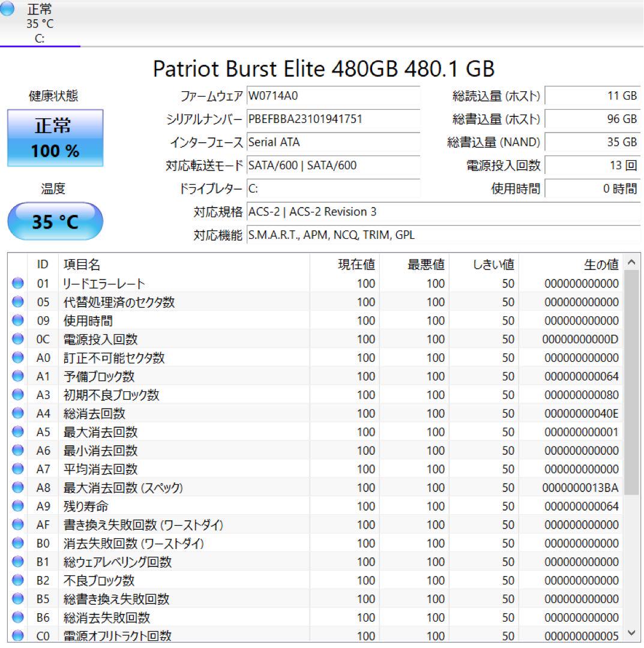Click the scrollbar up arrow in SMART list

click(631, 262)
